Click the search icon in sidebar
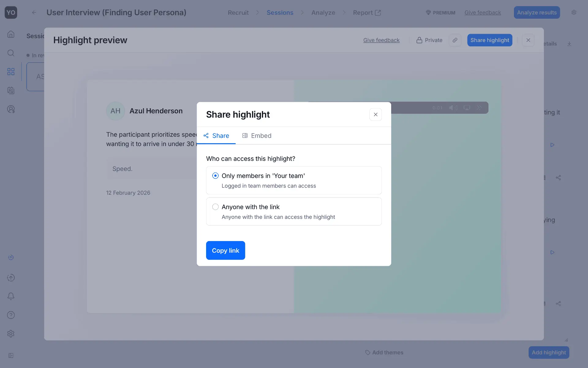588x368 pixels. tap(11, 53)
